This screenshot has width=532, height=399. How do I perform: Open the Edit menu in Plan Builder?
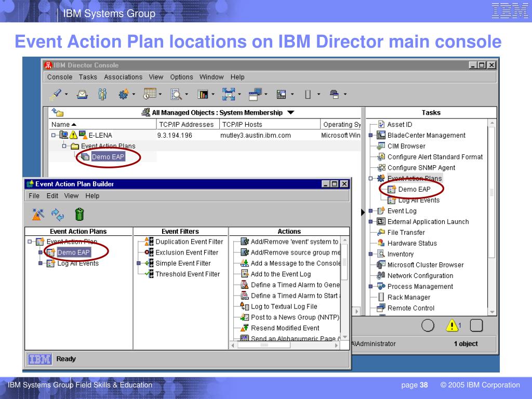[52, 196]
